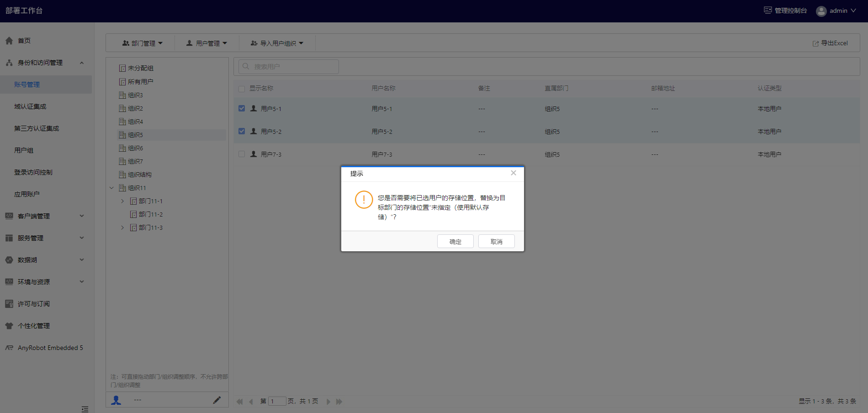Open 用户管理 dropdown
868x413 pixels.
tap(206, 43)
